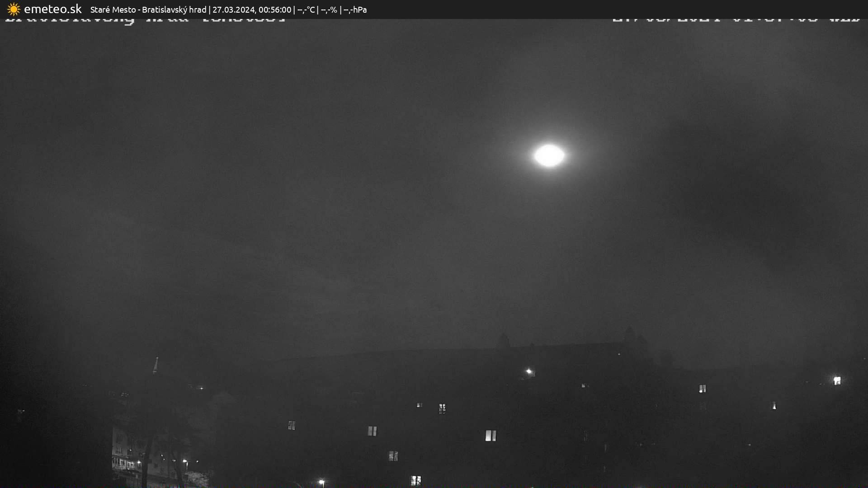This screenshot has height=488, width=868.
Task: Click the temperature reading in °C
Action: (306, 9)
